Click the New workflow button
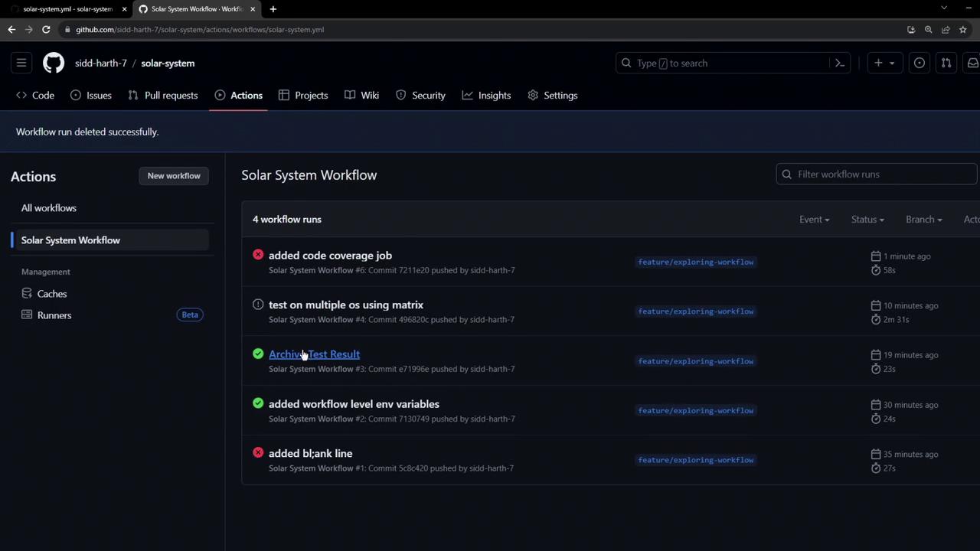Image resolution: width=980 pixels, height=551 pixels. point(174,176)
